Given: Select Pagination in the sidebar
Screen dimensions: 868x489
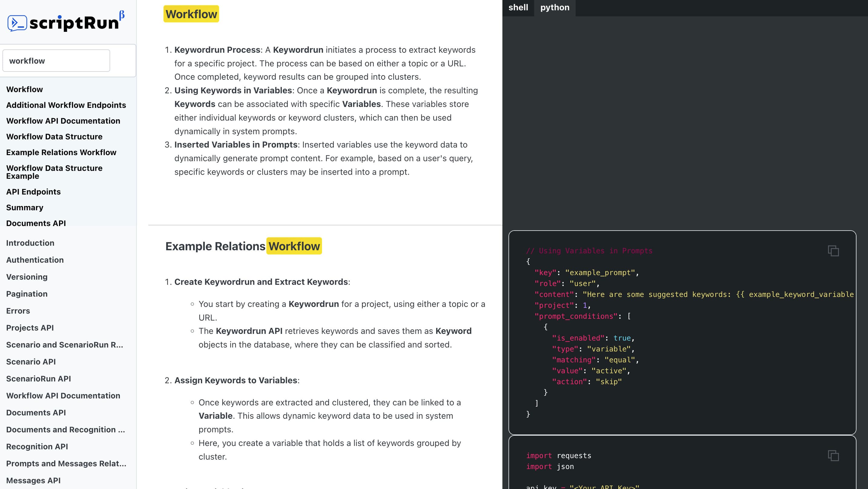Looking at the screenshot, I should point(27,294).
